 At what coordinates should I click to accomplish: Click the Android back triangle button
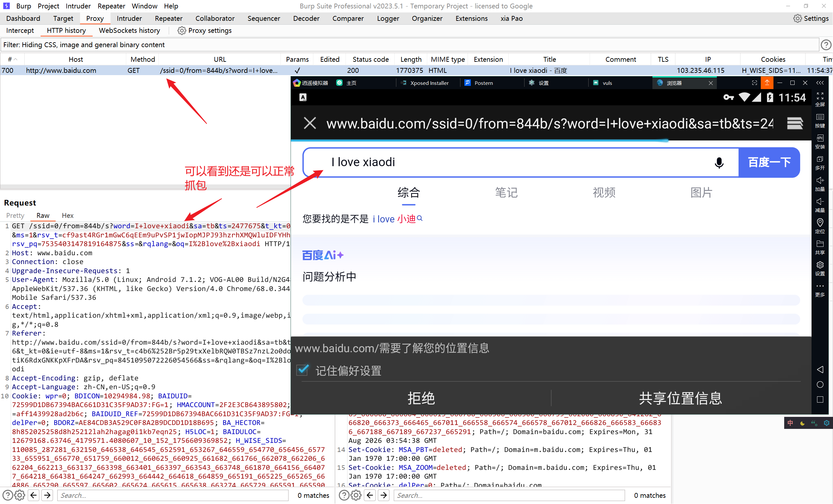(x=820, y=370)
